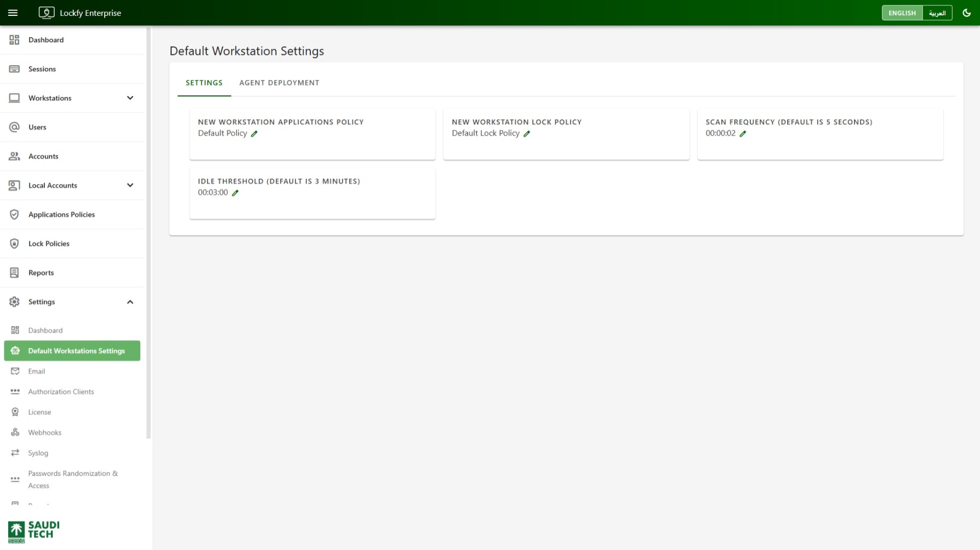Go to the Users page

[73, 127]
